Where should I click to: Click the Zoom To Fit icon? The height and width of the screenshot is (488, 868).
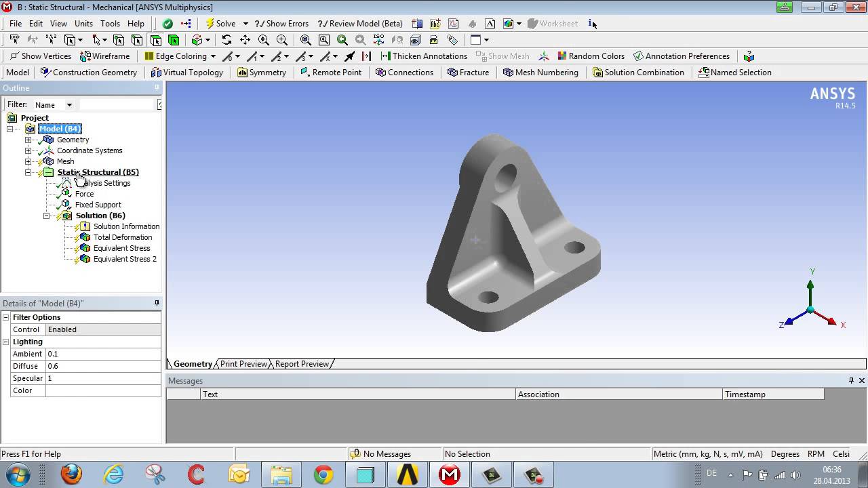click(306, 40)
